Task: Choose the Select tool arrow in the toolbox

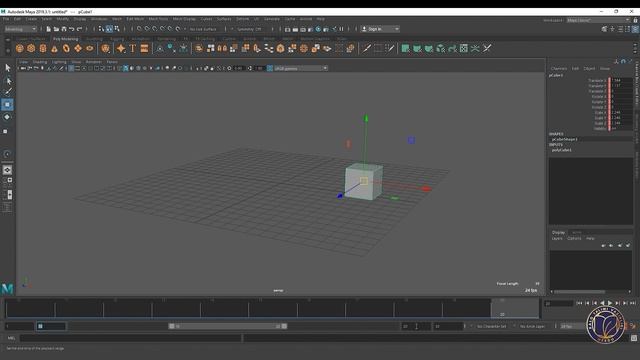Action: click(x=7, y=68)
